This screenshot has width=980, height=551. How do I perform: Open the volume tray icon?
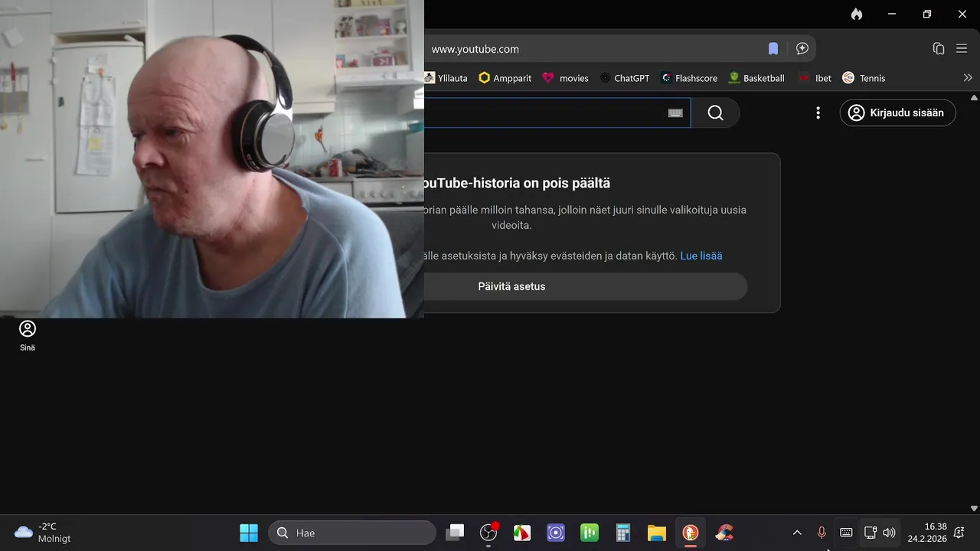coord(889,533)
